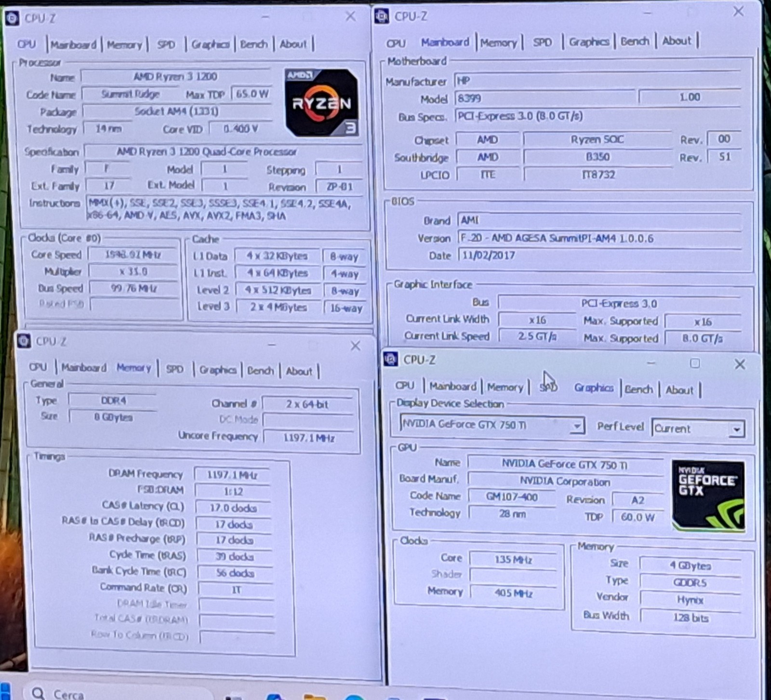Click the Cerca search box on the taskbar
Image resolution: width=771 pixels, height=700 pixels.
pyautogui.click(x=118, y=693)
